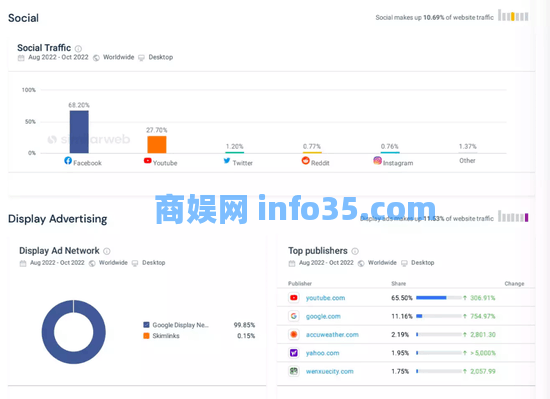Image resolution: width=550 pixels, height=399 pixels.
Task: Open wenxuecity.com publisher link
Action: [x=329, y=371]
